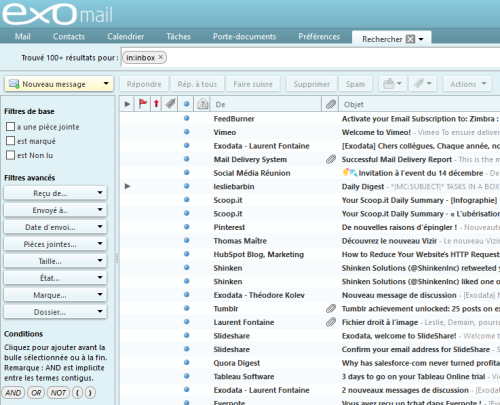This screenshot has height=405, width=500.
Task: Open the 'Envoyé à..' filter dropdown
Action: pyautogui.click(x=55, y=210)
